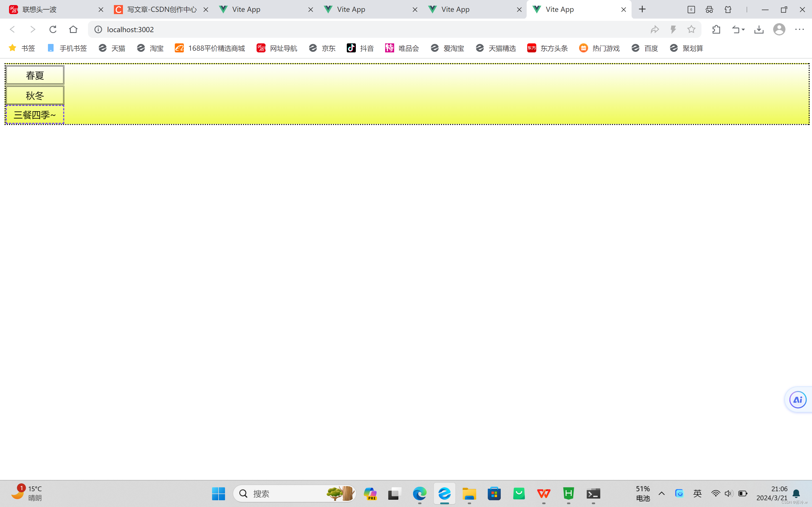Go to browser home page icon
This screenshot has height=507, width=812.
tap(73, 30)
